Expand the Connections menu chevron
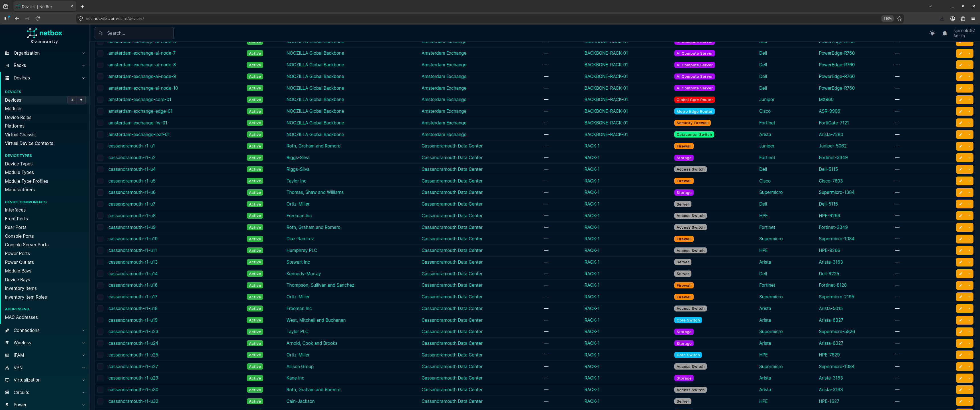 point(83,331)
